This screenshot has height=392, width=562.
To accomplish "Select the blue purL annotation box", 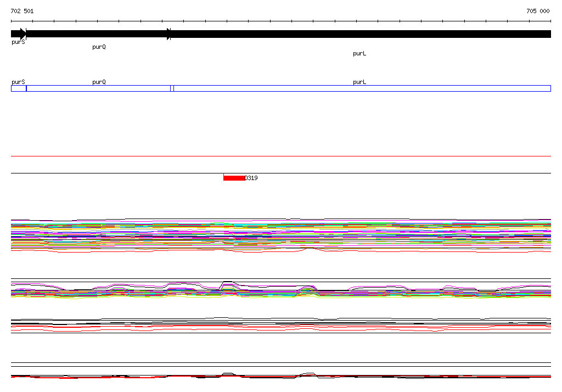I will tap(362, 88).
